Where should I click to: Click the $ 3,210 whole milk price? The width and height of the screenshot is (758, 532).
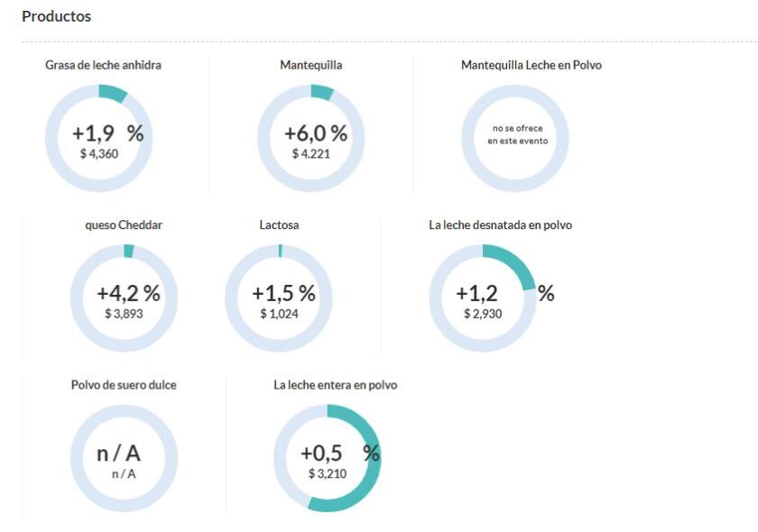327,473
